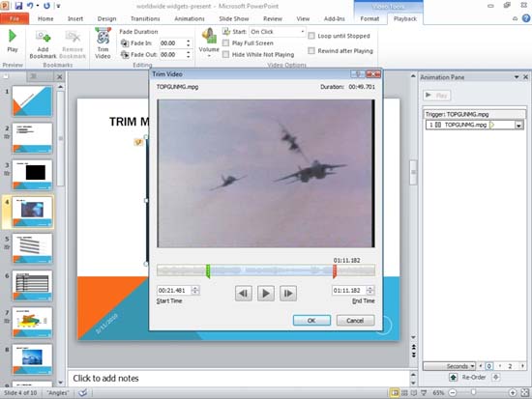Viewport: 532px width, 399px height.
Task: Switch to the Design tab
Action: [x=106, y=18]
